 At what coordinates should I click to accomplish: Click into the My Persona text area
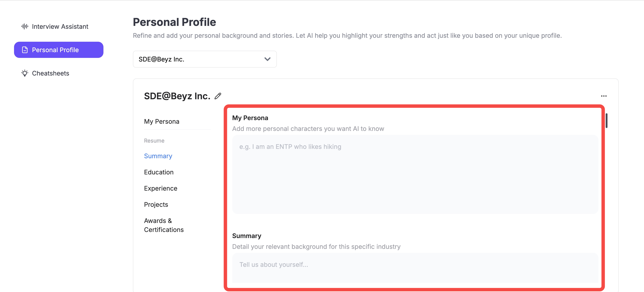(415, 174)
